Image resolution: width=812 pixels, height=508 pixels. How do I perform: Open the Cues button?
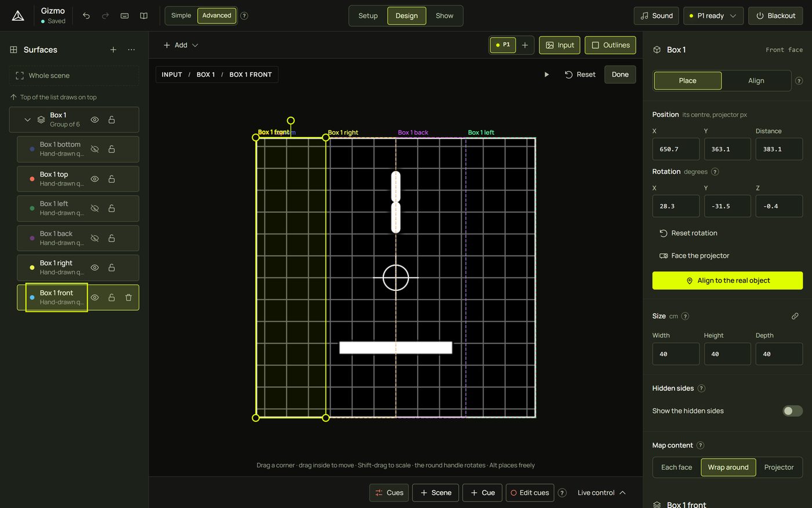coord(389,493)
